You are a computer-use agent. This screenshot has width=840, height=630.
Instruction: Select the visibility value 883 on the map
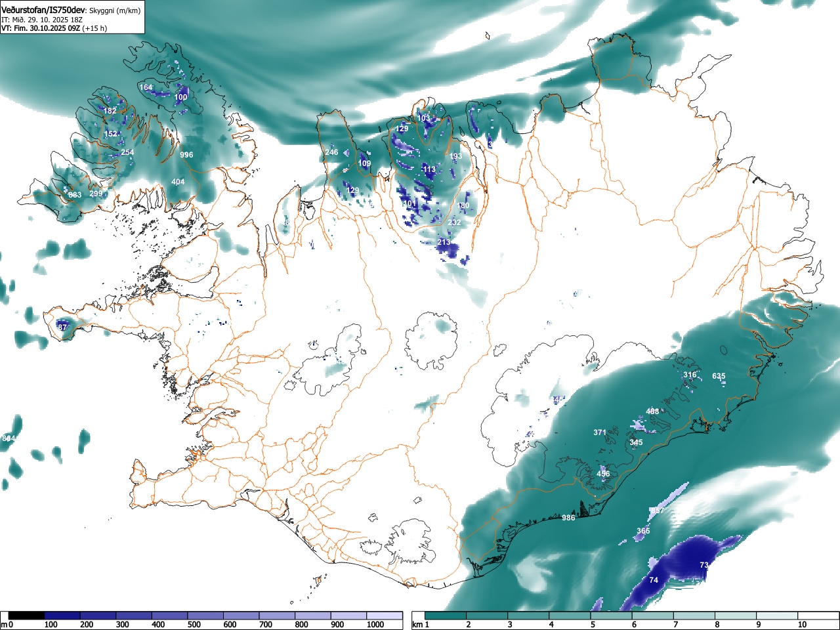[75, 195]
